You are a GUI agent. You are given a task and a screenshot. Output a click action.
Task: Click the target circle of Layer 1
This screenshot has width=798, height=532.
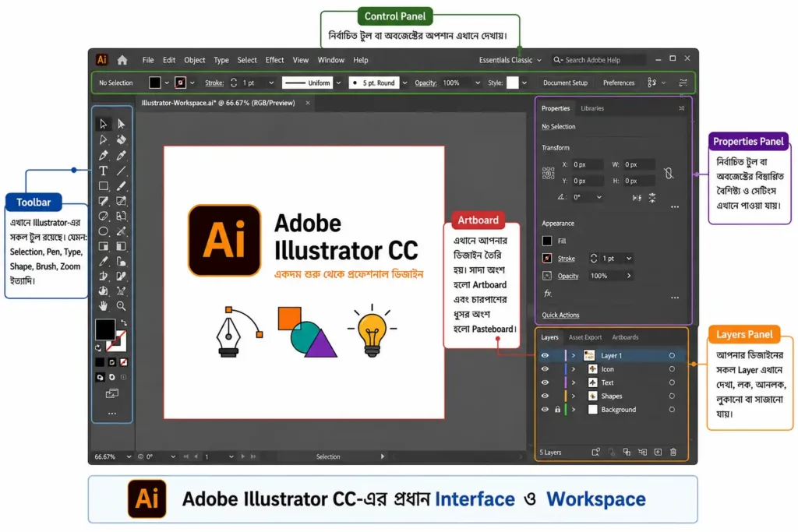pos(672,355)
